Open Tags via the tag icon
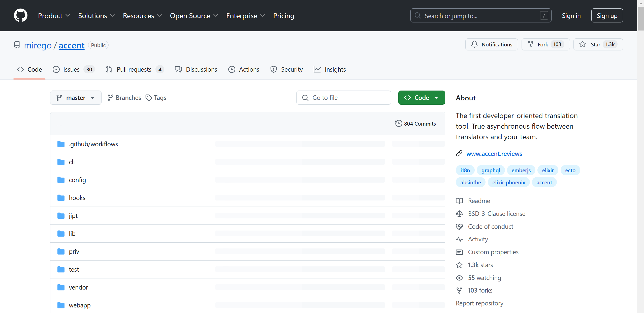 click(149, 98)
